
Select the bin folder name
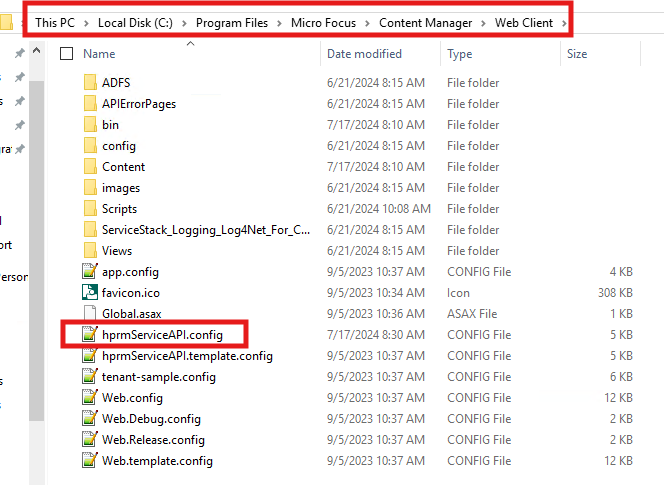pyautogui.click(x=110, y=125)
